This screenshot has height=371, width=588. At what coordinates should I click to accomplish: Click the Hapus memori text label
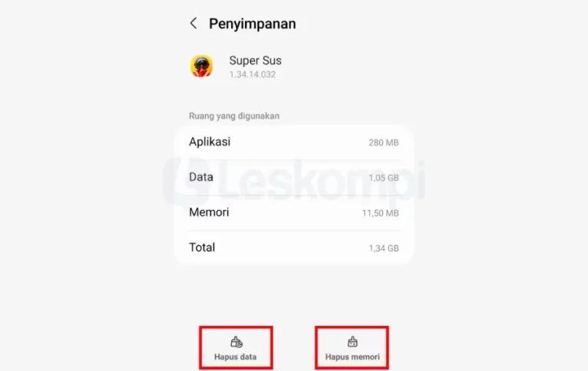click(352, 356)
